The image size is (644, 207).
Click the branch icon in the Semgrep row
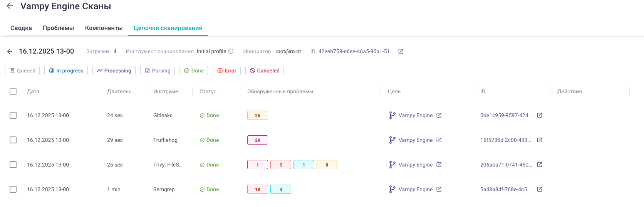pos(392,189)
